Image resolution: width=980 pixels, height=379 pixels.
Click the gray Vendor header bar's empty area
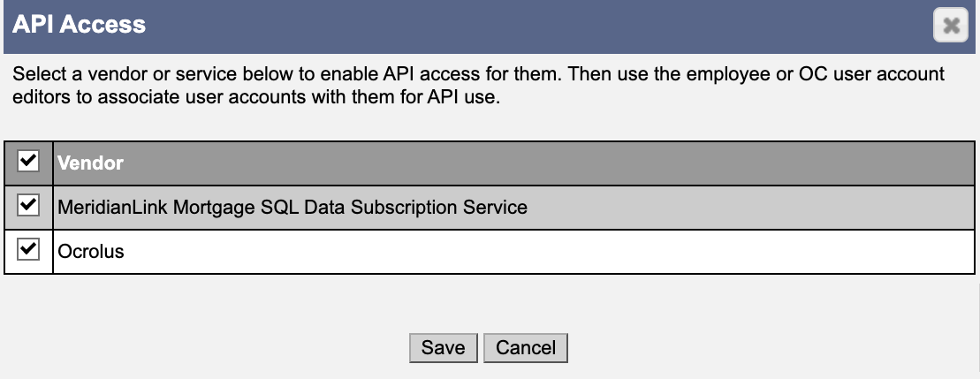point(550,163)
